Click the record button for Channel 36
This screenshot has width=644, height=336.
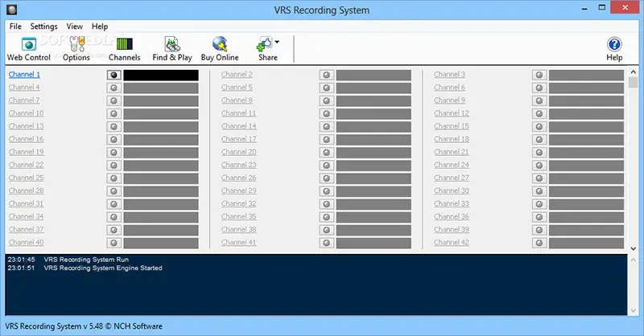click(539, 217)
